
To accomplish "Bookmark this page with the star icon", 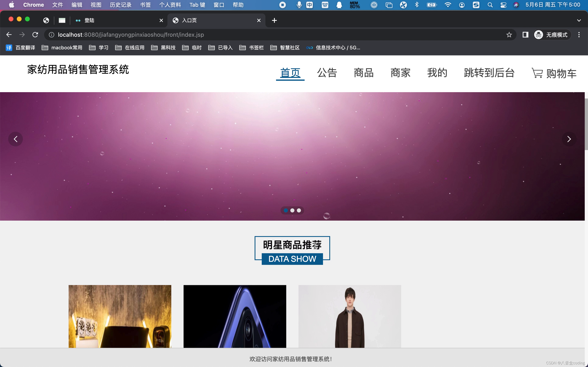I will (x=509, y=35).
